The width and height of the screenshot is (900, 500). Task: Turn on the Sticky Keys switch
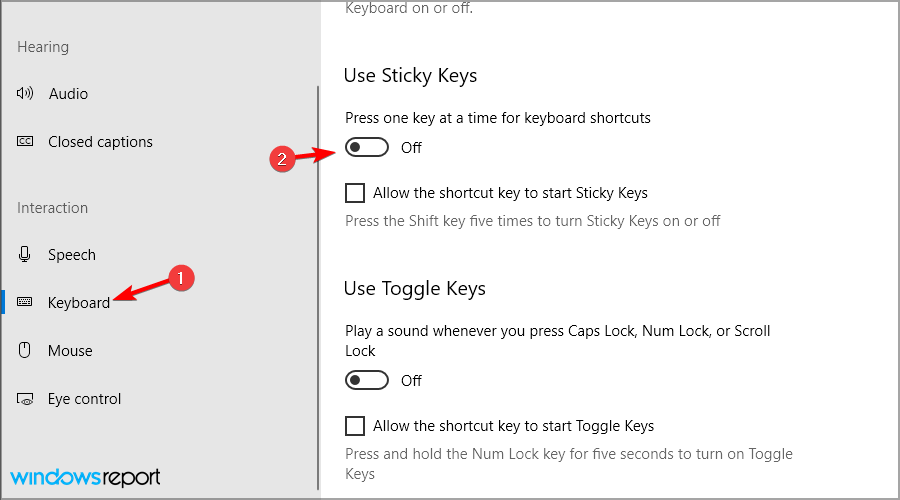366,148
